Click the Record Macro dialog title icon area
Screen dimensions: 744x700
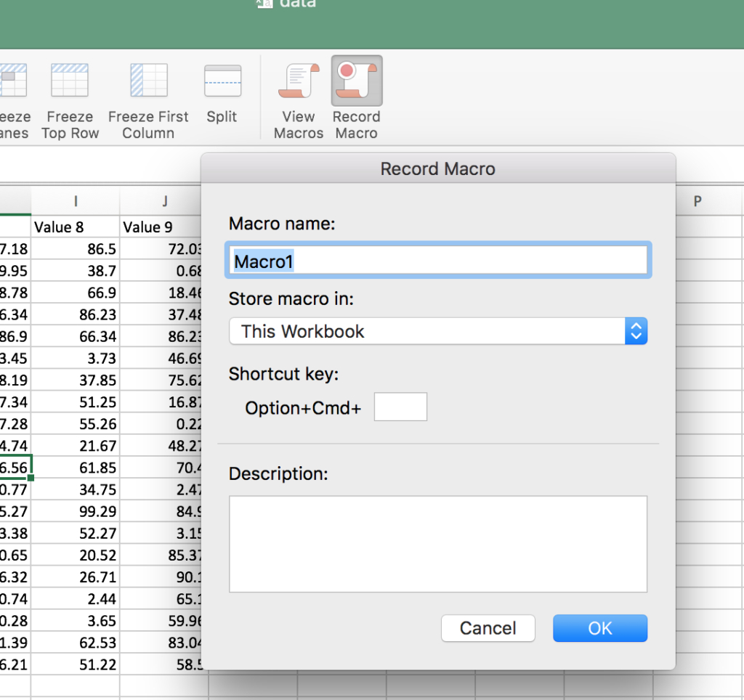pyautogui.click(x=437, y=168)
